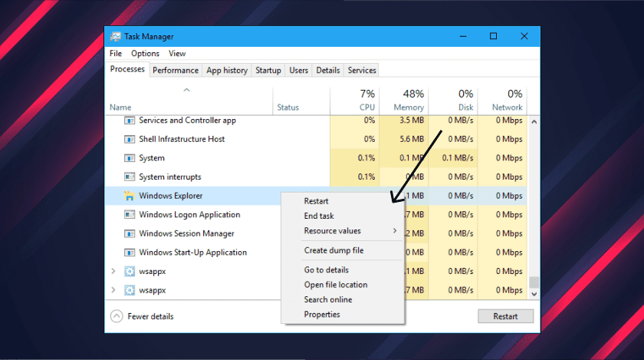Expand the second wsappx process group
The width and height of the screenshot is (644, 360).
tap(113, 290)
